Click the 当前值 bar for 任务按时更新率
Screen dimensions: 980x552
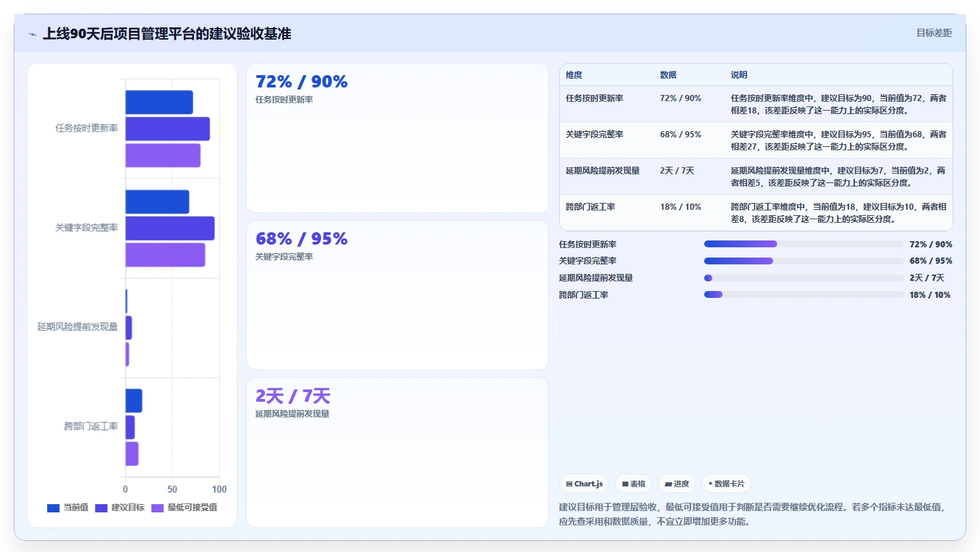[x=159, y=102]
